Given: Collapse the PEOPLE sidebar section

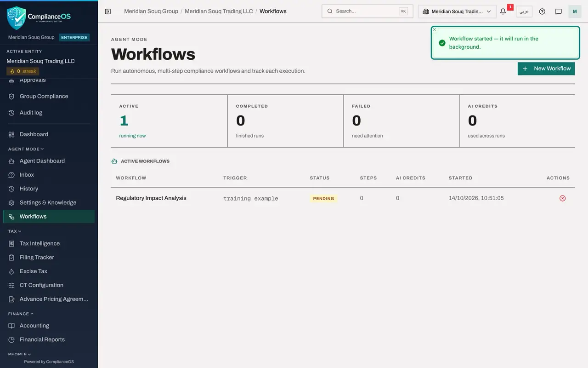Looking at the screenshot, I should tap(20, 354).
